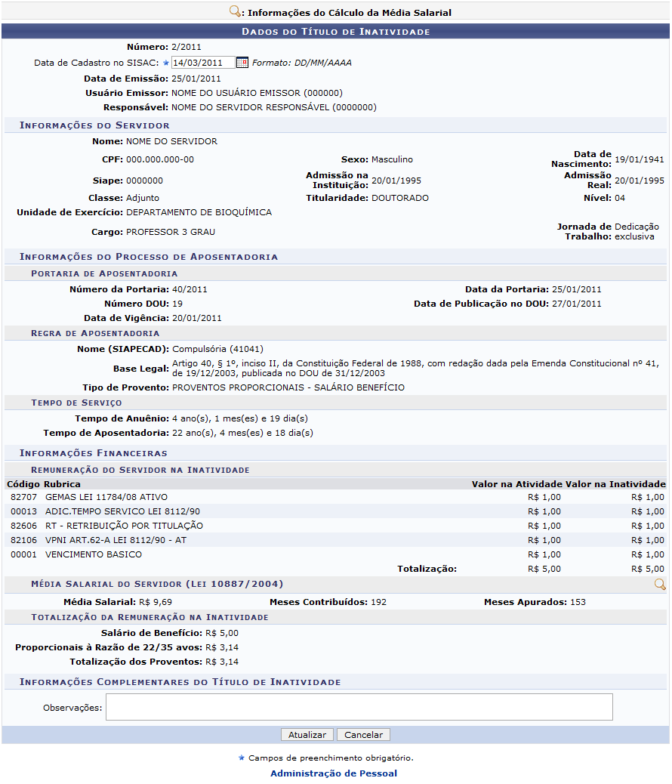The width and height of the screenshot is (672, 784).
Task: Click the blue required-field star beside the SISAC date
Action: [166, 63]
